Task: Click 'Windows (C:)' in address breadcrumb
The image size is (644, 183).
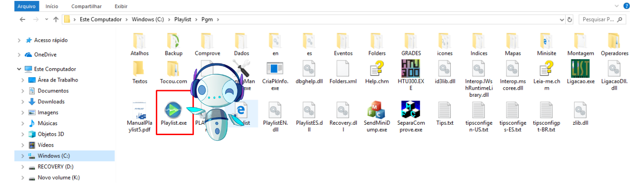Action: coord(148,19)
